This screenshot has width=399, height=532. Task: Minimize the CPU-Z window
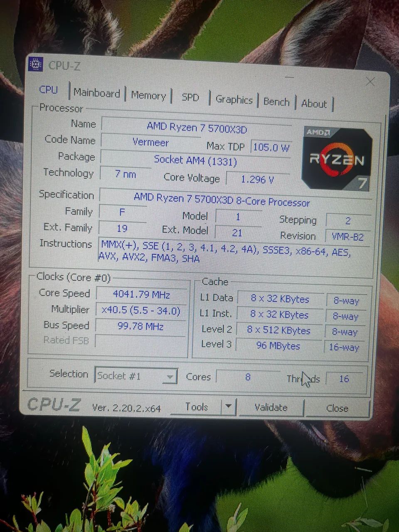click(x=290, y=77)
